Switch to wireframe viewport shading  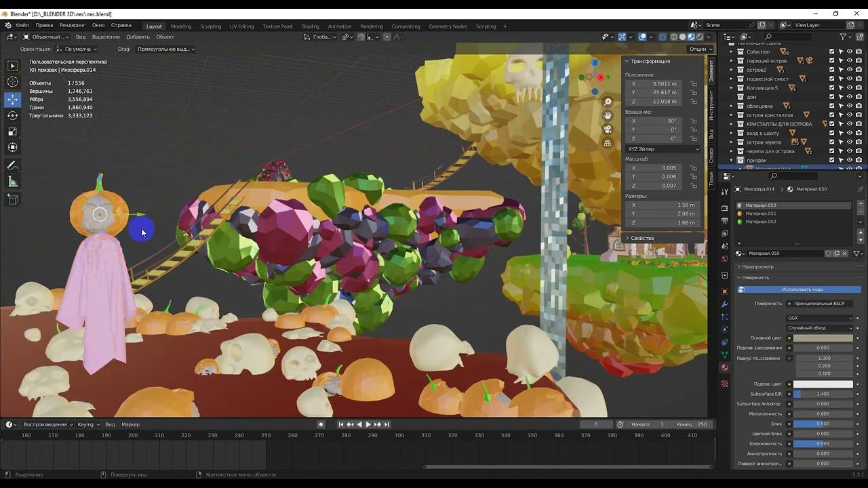(x=673, y=37)
